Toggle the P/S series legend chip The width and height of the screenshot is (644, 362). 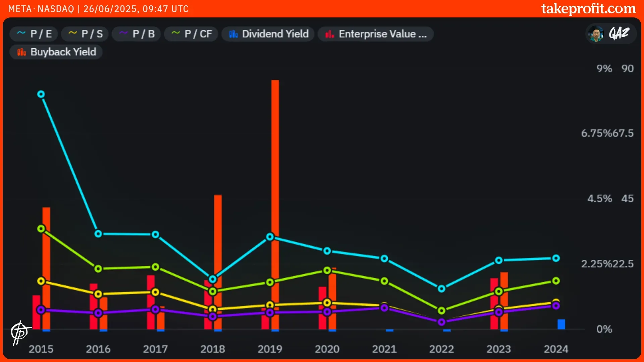[85, 34]
